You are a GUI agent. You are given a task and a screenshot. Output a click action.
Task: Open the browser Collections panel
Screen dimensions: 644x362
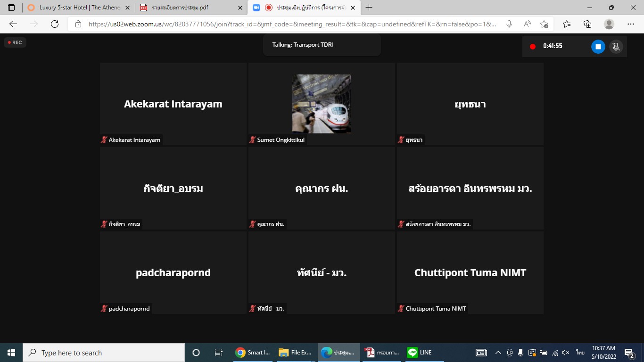click(587, 24)
